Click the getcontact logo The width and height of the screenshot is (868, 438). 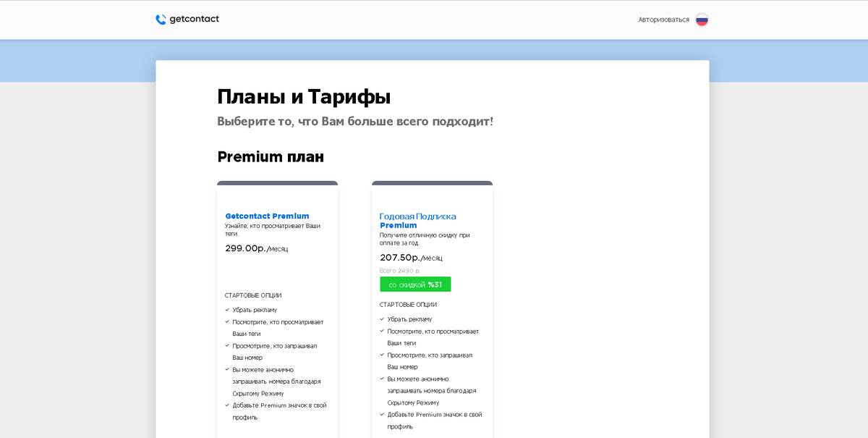187,20
